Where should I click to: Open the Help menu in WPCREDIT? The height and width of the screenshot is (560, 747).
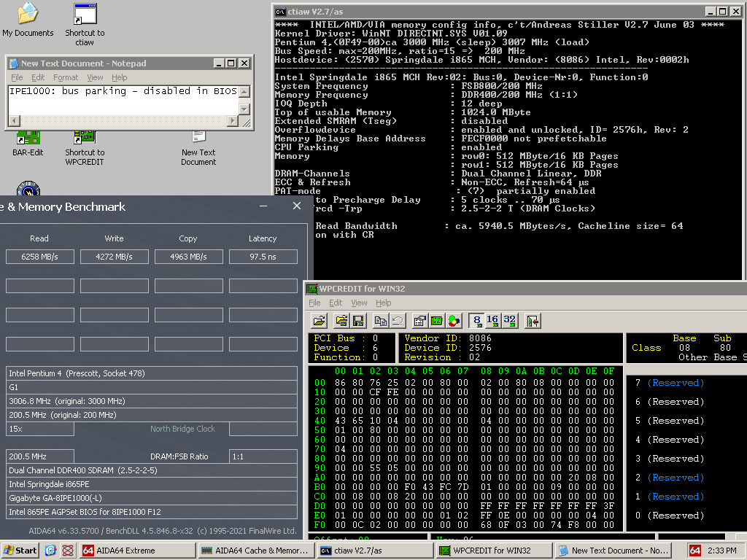[x=384, y=303]
